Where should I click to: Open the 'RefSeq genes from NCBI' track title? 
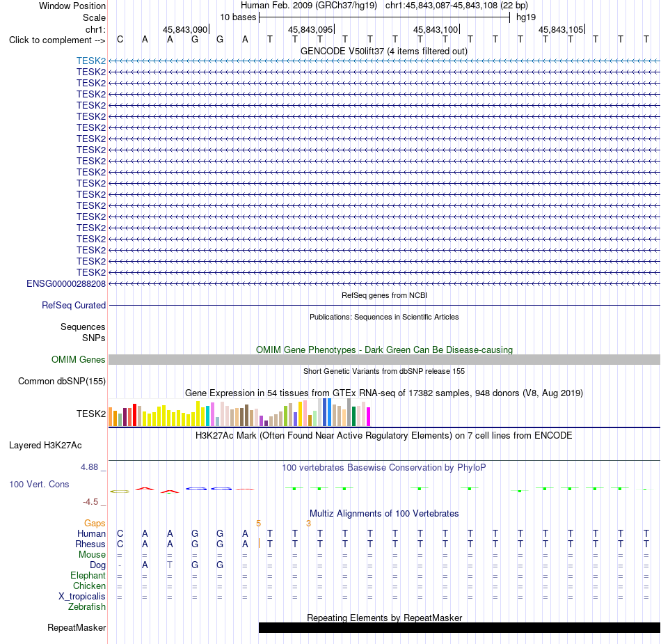pos(385,295)
